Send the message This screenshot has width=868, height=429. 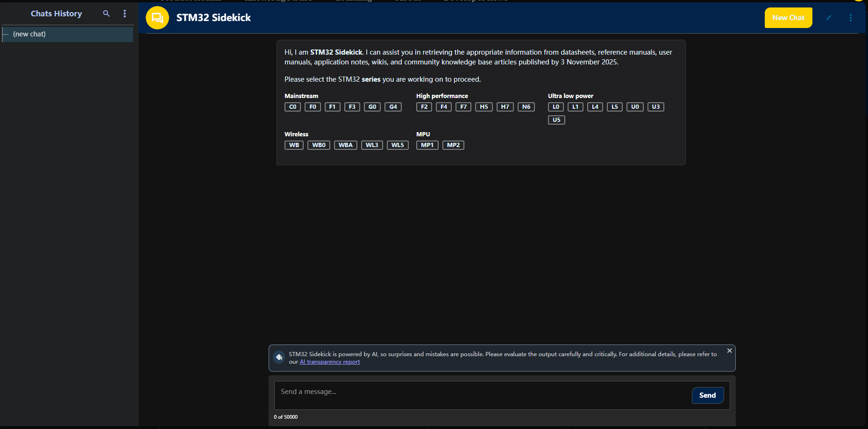point(708,395)
